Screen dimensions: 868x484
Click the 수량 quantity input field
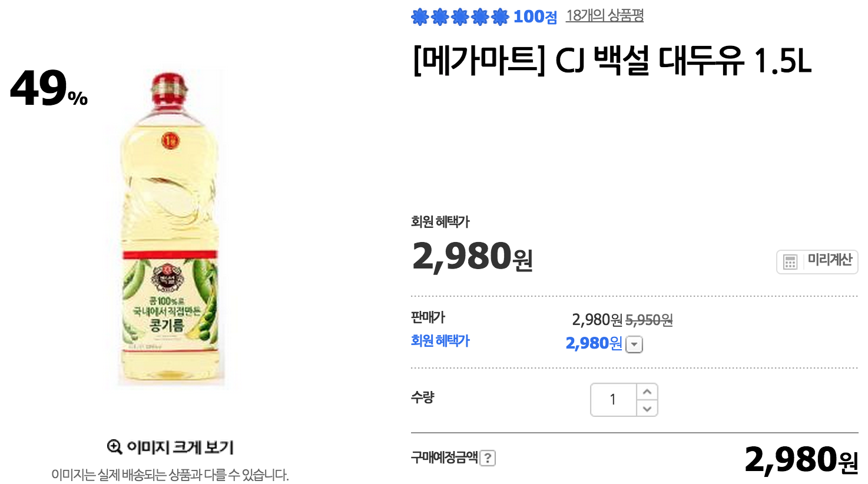pos(613,400)
